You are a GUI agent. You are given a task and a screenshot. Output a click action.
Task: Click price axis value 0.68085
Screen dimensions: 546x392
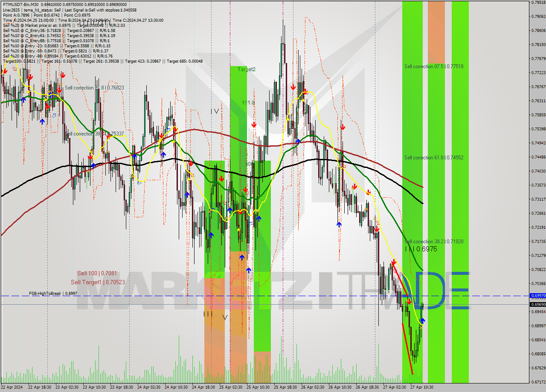pyautogui.click(x=539, y=354)
